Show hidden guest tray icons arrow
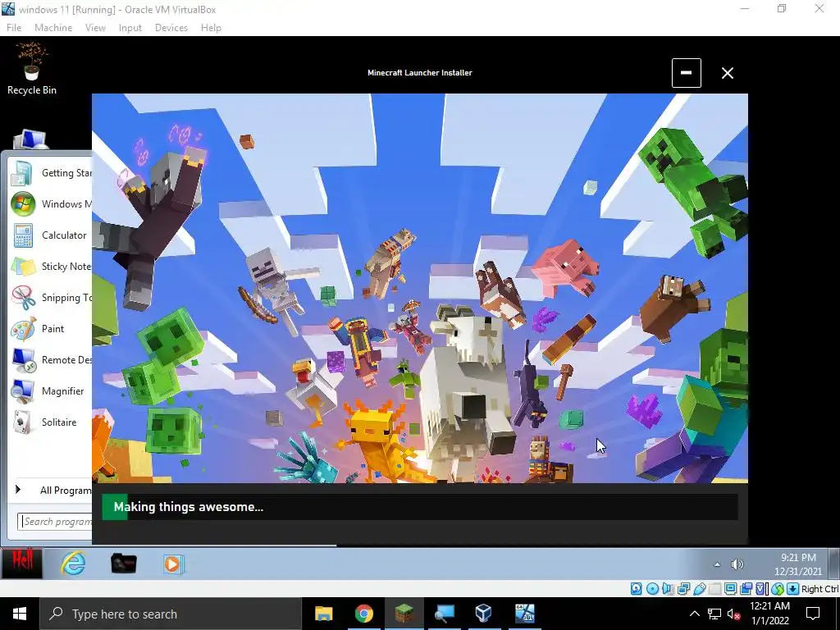 point(717,564)
